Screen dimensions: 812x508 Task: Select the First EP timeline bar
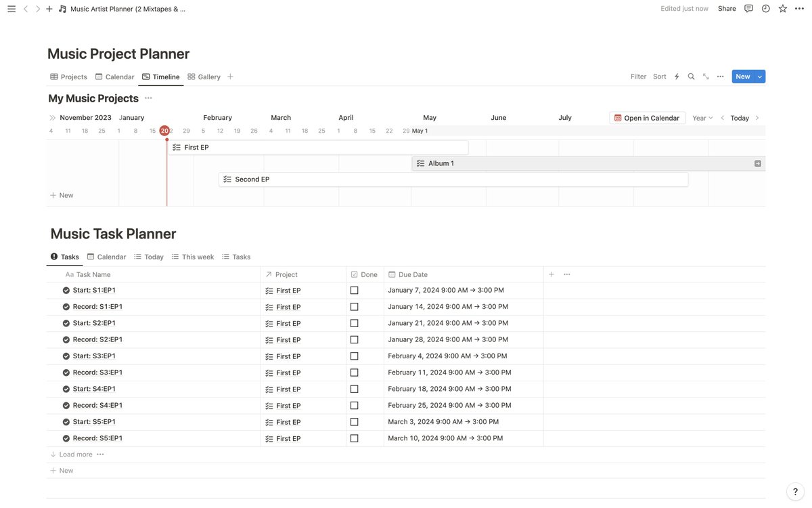point(318,147)
